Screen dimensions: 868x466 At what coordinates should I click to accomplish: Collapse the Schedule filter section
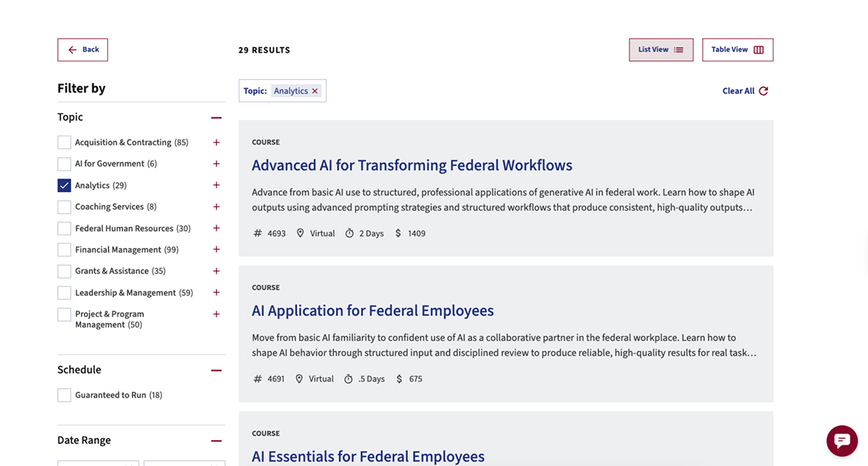coord(217,370)
